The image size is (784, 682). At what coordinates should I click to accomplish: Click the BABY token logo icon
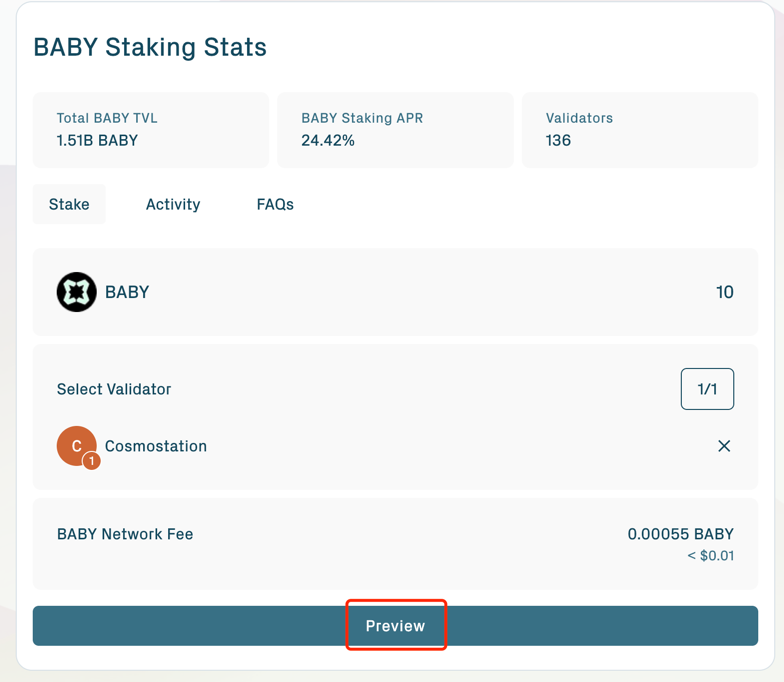[76, 292]
